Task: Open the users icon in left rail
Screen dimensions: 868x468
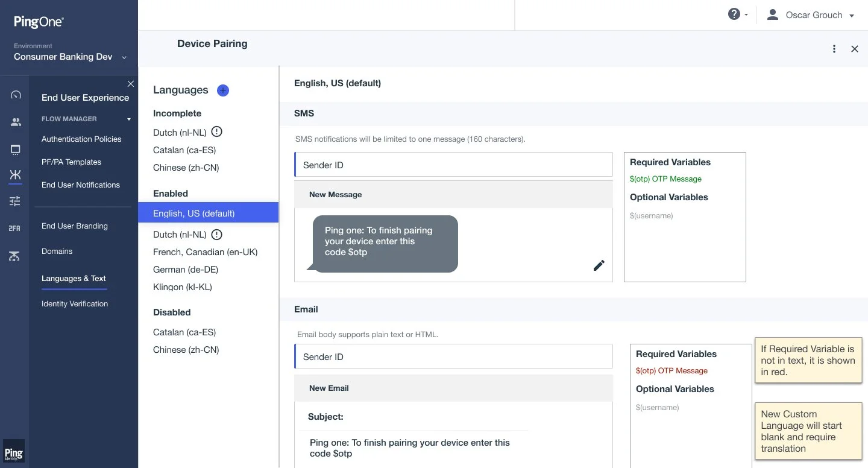Action: [x=16, y=122]
